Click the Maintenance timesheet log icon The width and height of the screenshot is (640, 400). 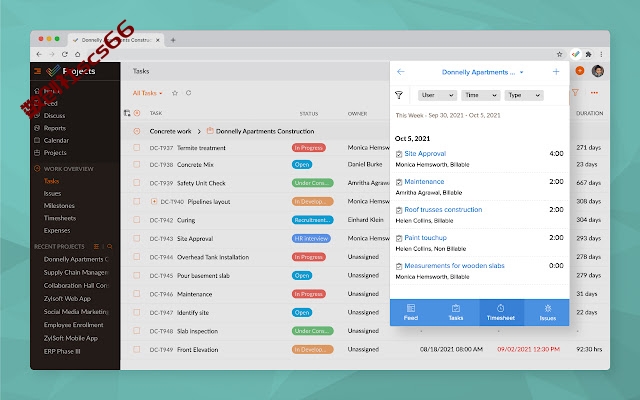coord(399,182)
